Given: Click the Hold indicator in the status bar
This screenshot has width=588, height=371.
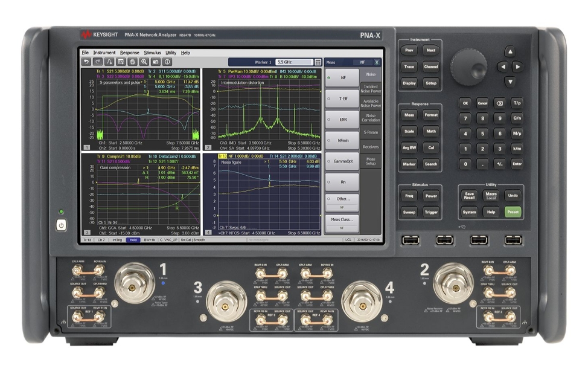Looking at the screenshot, I should [132, 240].
